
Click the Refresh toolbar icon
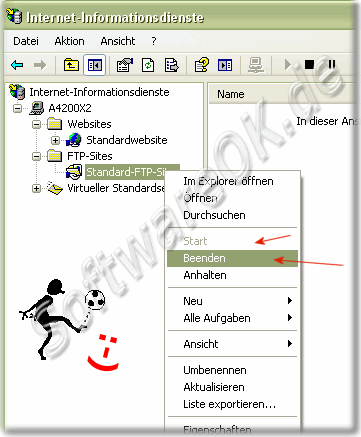pyautogui.click(x=148, y=65)
